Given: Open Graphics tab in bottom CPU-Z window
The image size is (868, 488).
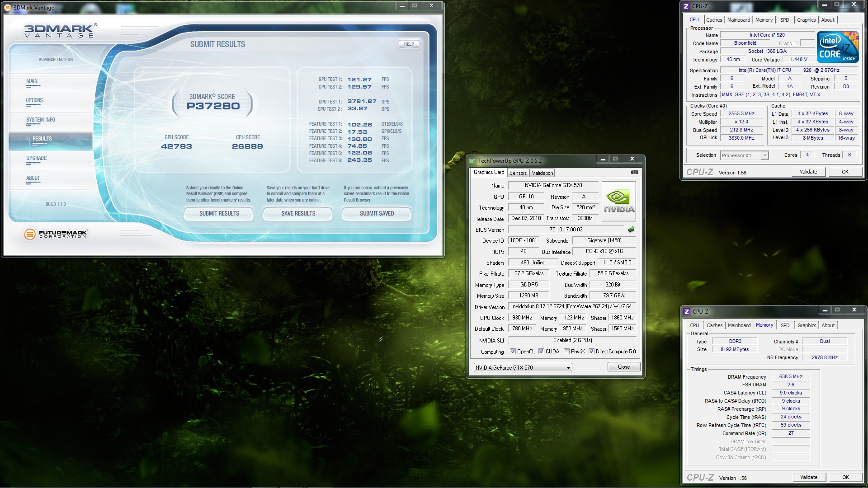Looking at the screenshot, I should (x=807, y=325).
